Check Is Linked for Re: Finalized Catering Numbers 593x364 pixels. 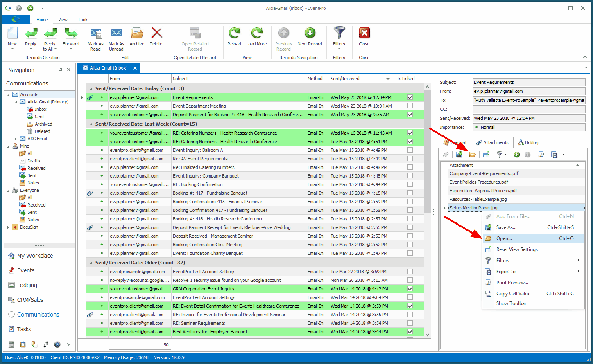(x=410, y=167)
